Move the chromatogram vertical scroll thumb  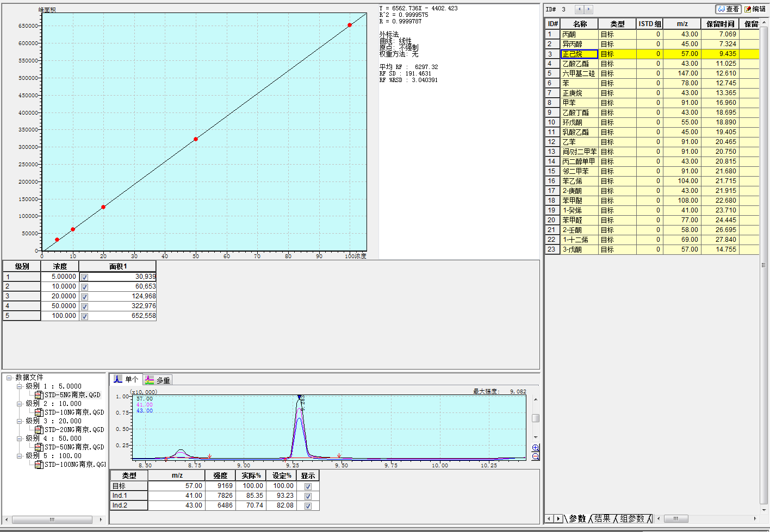click(536, 418)
